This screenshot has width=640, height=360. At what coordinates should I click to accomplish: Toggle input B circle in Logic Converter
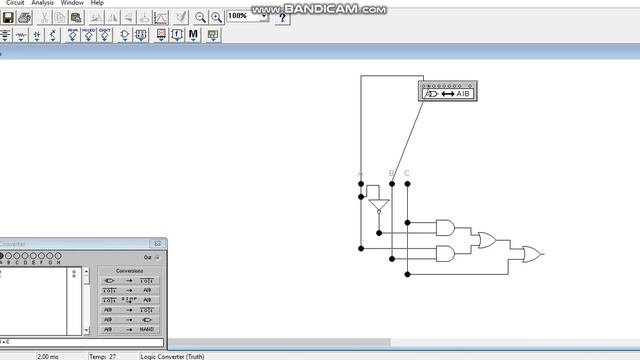tap(9, 256)
